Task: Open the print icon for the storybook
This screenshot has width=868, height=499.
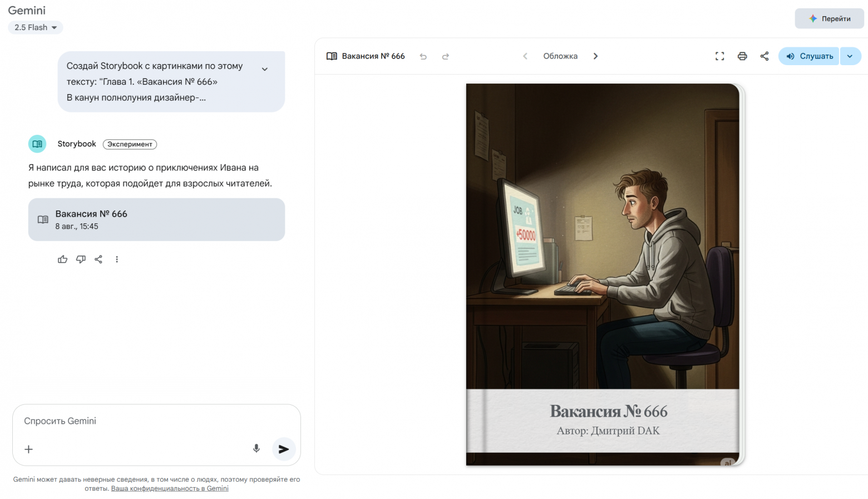Action: 742,56
